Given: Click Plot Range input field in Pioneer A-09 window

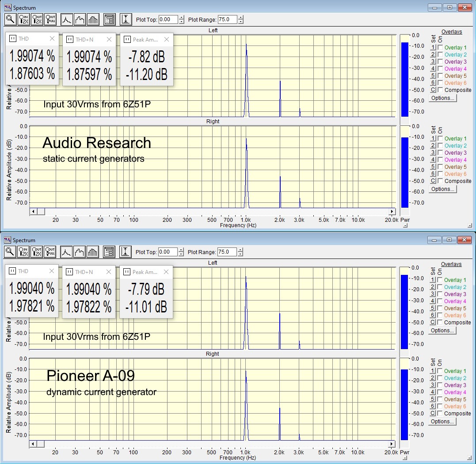Looking at the screenshot, I should pos(227,252).
